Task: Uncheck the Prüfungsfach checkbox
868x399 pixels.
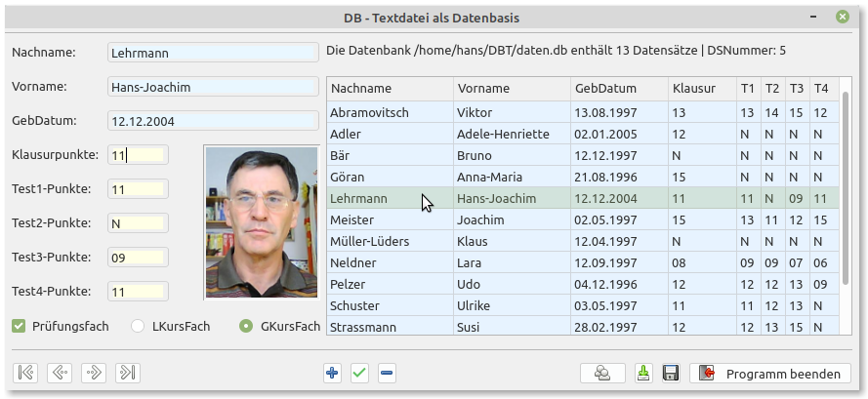Action: 19,326
